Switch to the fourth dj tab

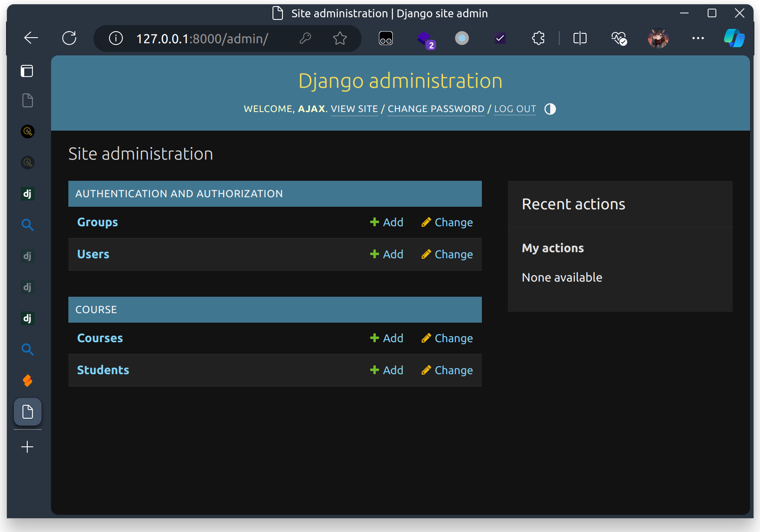[28, 318]
